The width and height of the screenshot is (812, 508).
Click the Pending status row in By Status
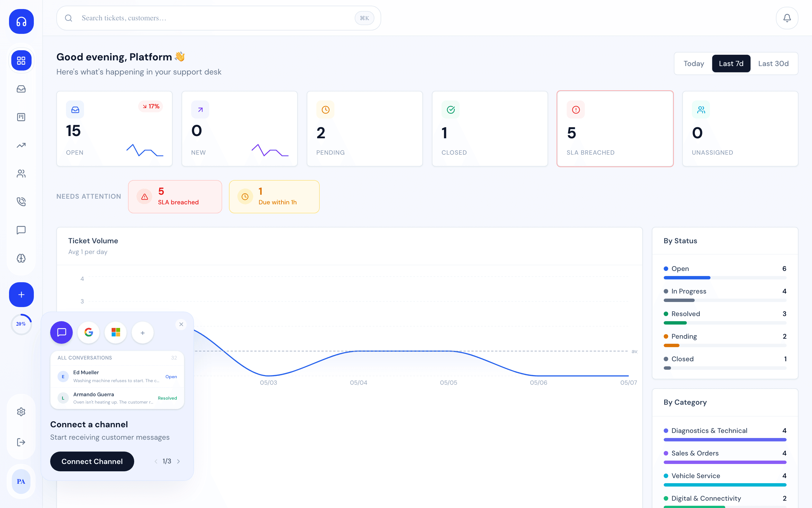(x=725, y=340)
